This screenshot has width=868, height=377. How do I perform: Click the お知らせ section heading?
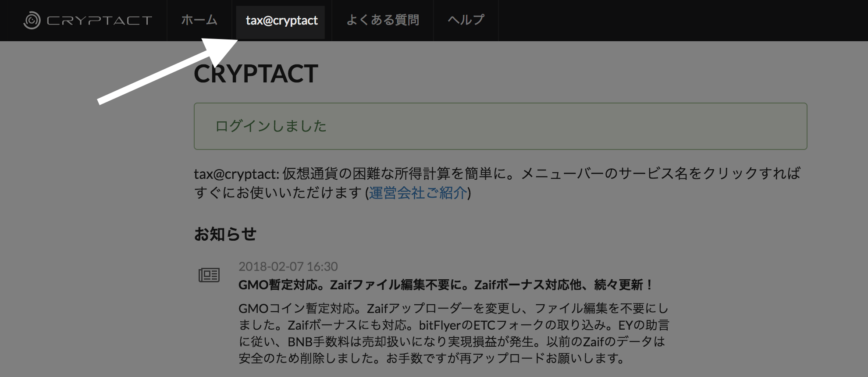tap(225, 234)
